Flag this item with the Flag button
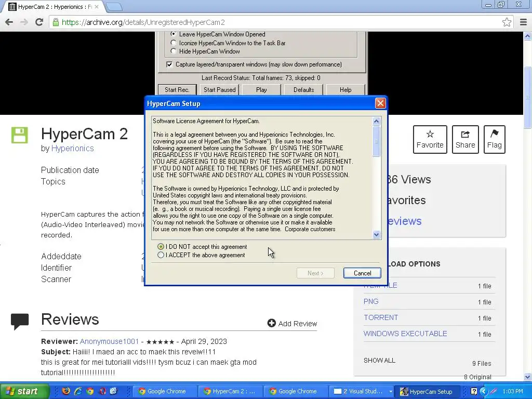This screenshot has width=532, height=399. [495, 139]
